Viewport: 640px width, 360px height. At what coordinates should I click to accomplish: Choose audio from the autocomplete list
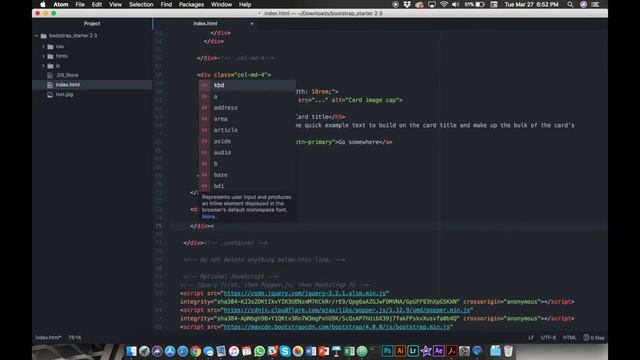point(247,152)
